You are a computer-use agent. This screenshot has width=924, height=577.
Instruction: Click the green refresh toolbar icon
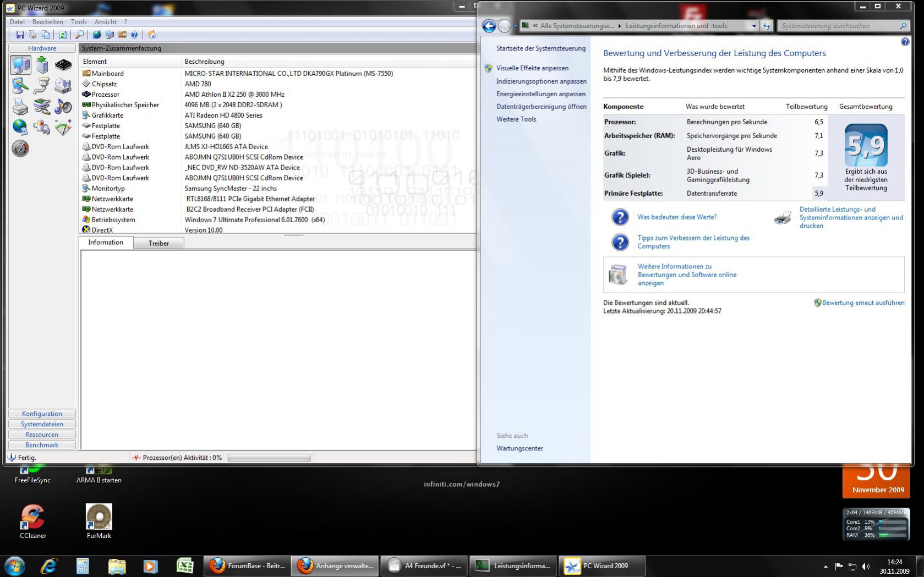63,35
